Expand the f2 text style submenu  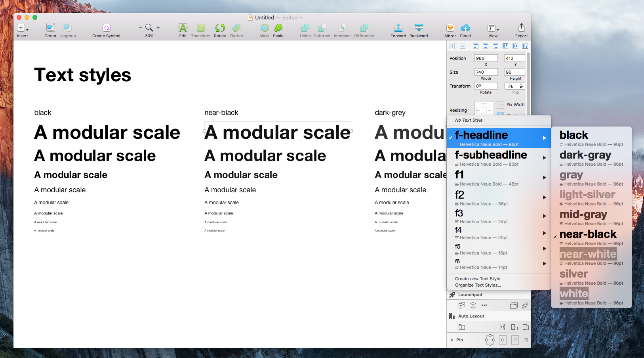pos(545,197)
